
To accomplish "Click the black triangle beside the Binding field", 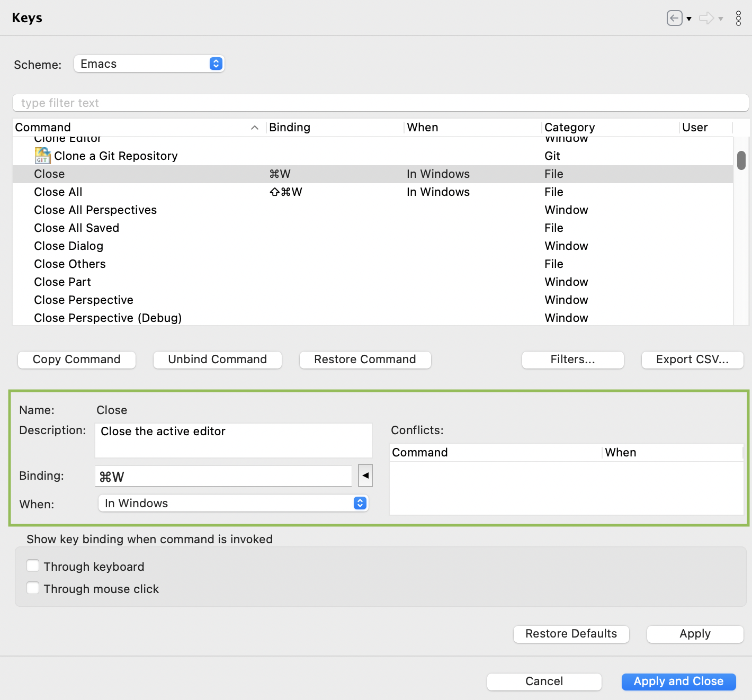I will pos(365,475).
